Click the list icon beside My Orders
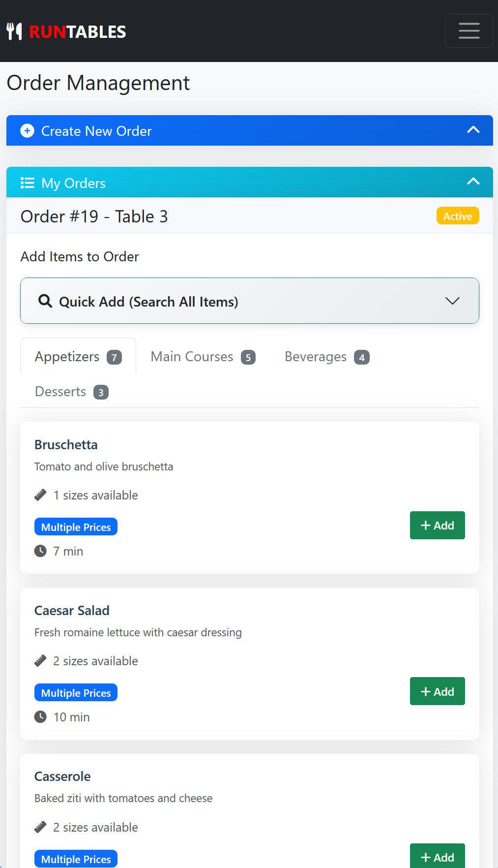This screenshot has width=498, height=868. pos(28,183)
